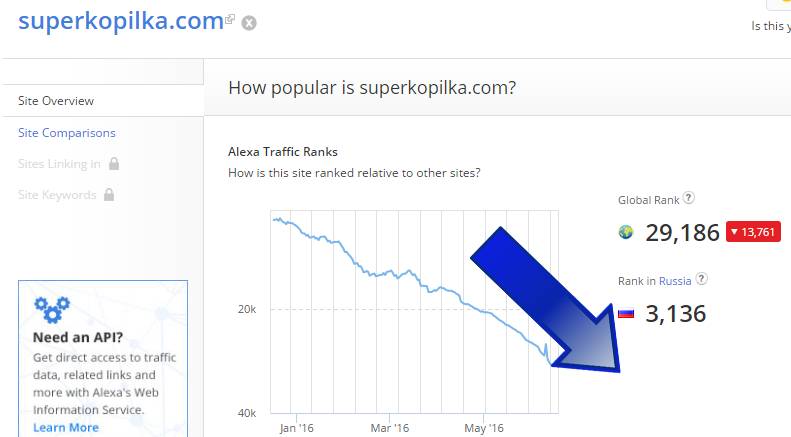The width and height of the screenshot is (791, 437).
Task: Click the Learn More link
Action: (66, 427)
